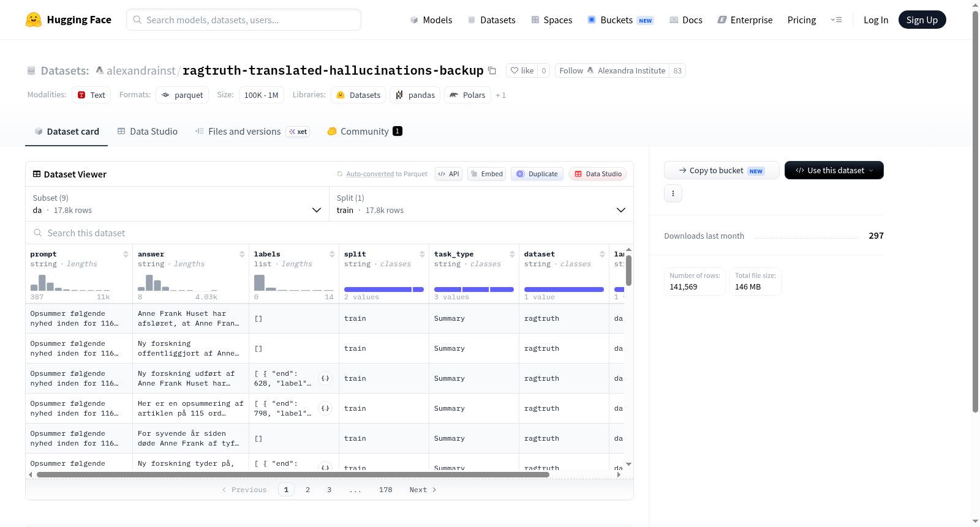Click the API button in Dataset Viewer

pyautogui.click(x=448, y=174)
